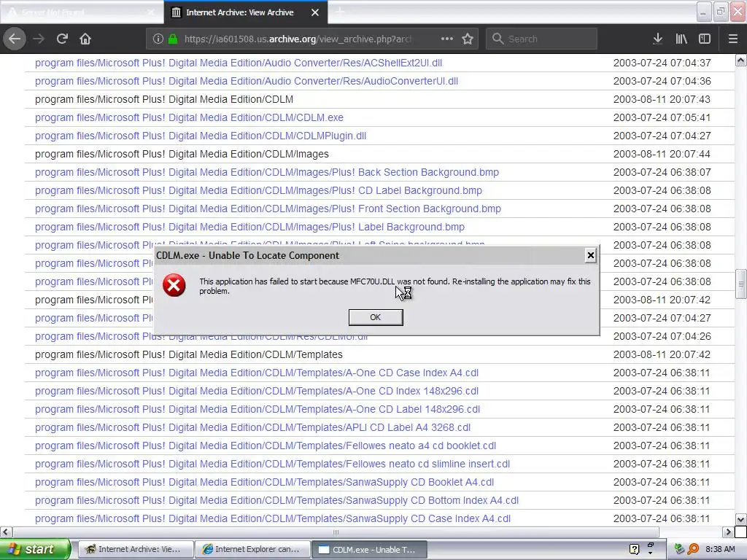Click the horizontal scrollbar left arrow
The width and height of the screenshot is (747, 560).
coord(5,532)
